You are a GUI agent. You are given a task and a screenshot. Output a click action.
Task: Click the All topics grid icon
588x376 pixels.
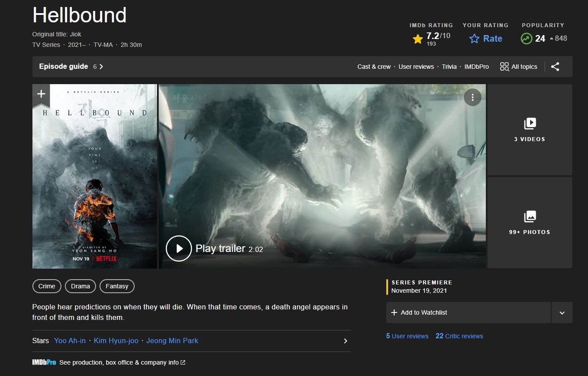(x=504, y=67)
